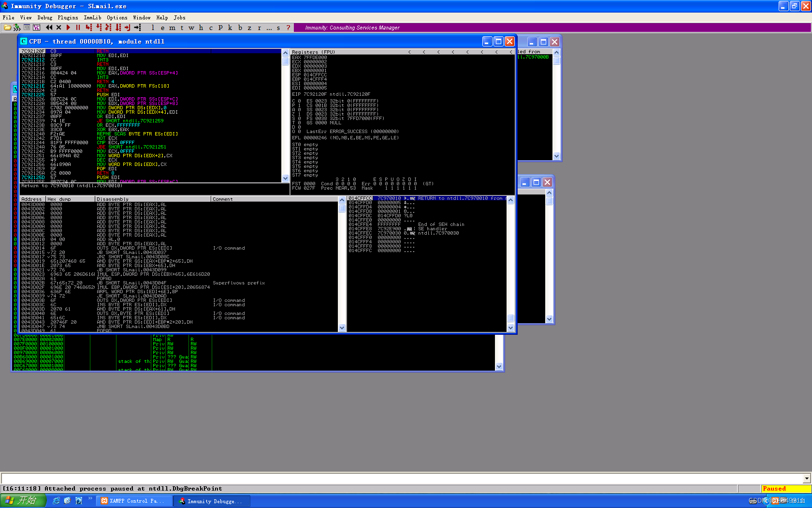Select LastErr ERROR_SUCCESS line in registers
This screenshot has width=812, height=508.
point(352,132)
